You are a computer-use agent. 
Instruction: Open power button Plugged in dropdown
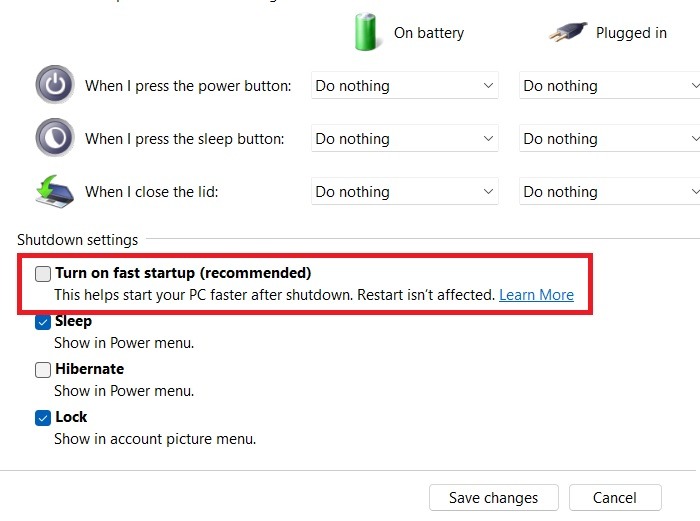(609, 85)
